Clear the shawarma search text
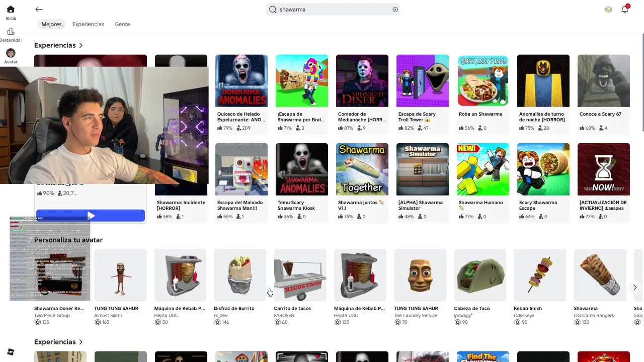Viewport: 644px width, 362px height. (395, 10)
